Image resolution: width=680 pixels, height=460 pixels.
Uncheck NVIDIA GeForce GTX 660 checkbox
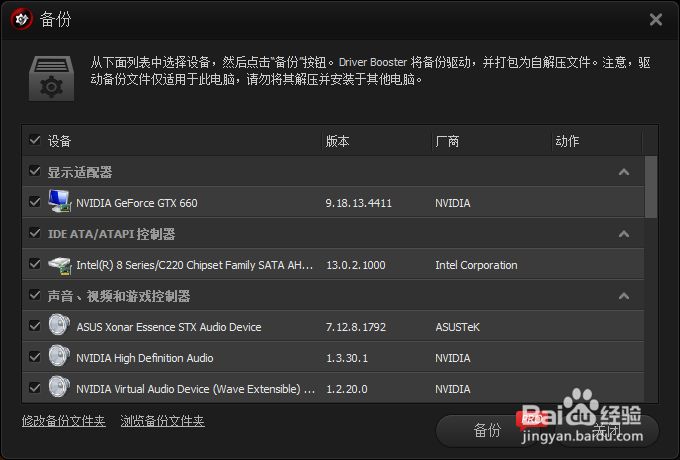click(x=35, y=202)
